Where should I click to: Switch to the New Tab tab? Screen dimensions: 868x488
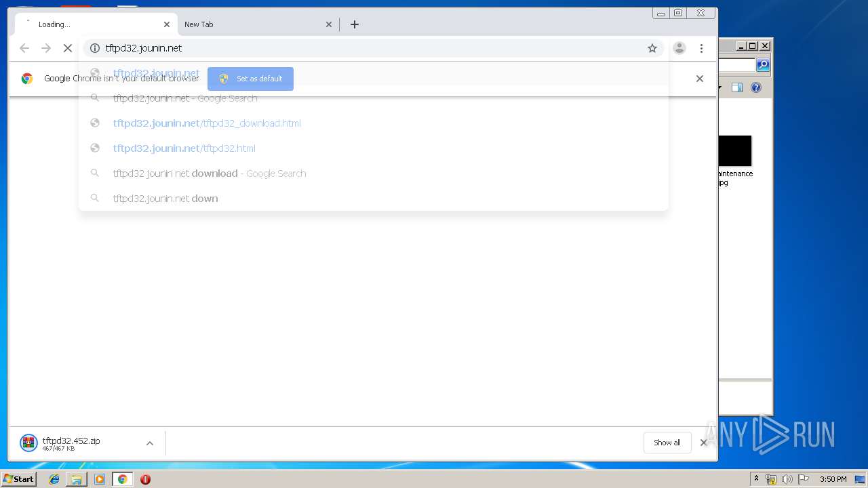258,24
